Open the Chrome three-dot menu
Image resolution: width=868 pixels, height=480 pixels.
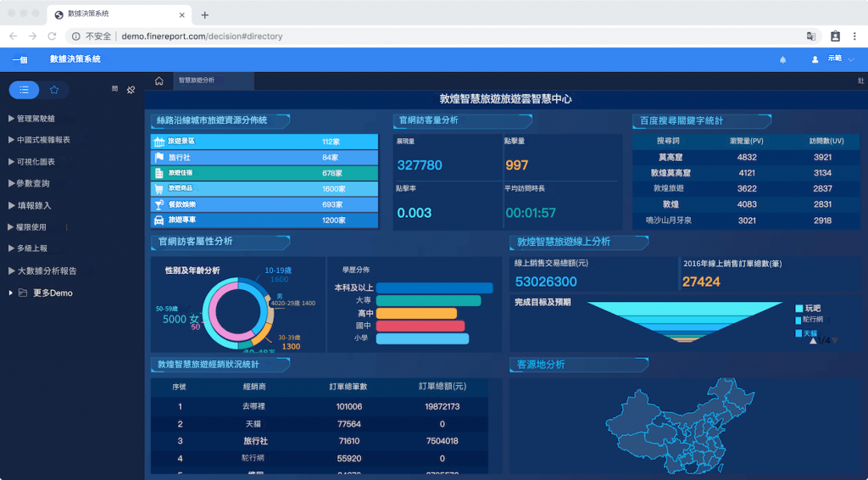pos(856,36)
